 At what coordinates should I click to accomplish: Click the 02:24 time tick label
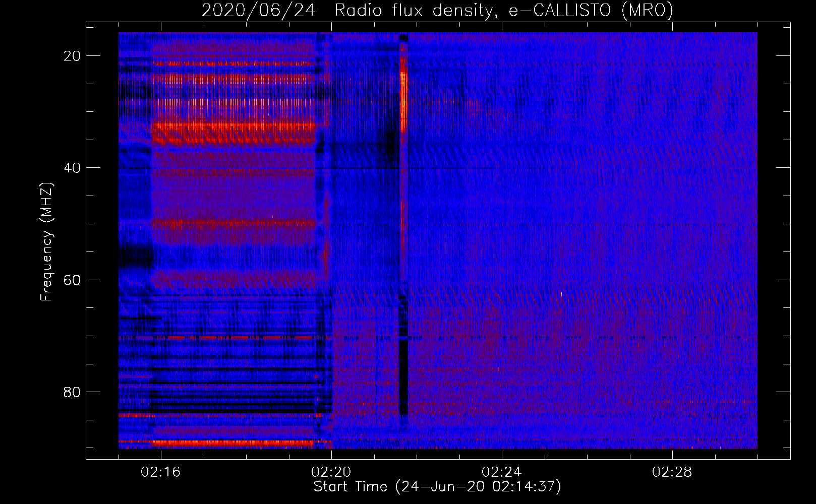pyautogui.click(x=502, y=472)
